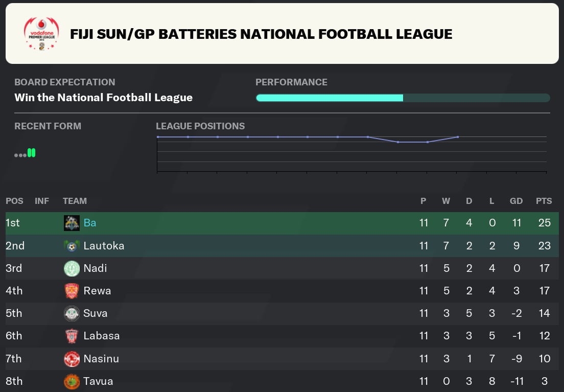Sort table by PTS column header

pyautogui.click(x=544, y=201)
